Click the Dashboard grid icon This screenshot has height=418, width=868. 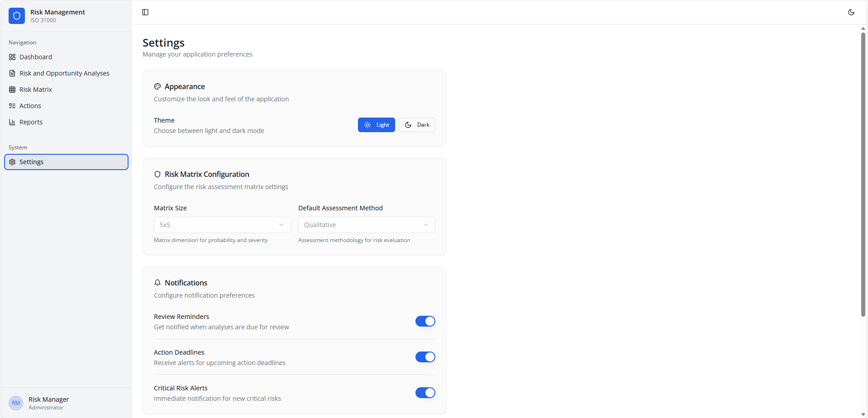tap(12, 57)
